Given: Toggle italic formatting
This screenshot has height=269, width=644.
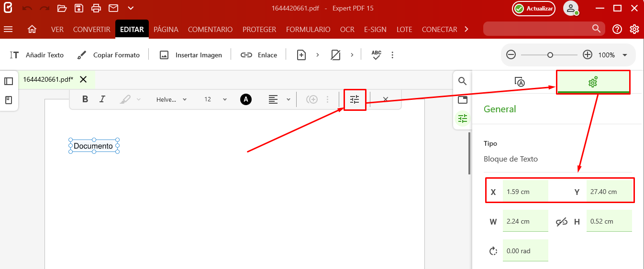Looking at the screenshot, I should click(x=102, y=99).
